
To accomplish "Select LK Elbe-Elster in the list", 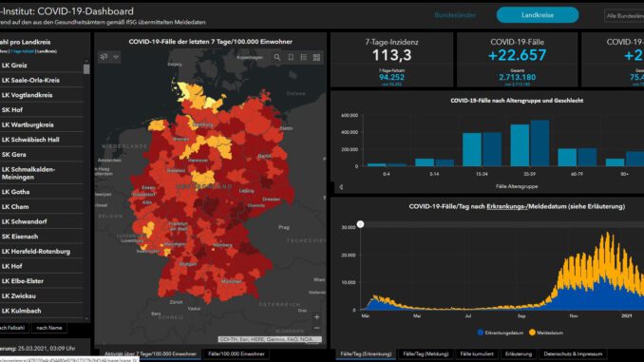I will [42, 280].
